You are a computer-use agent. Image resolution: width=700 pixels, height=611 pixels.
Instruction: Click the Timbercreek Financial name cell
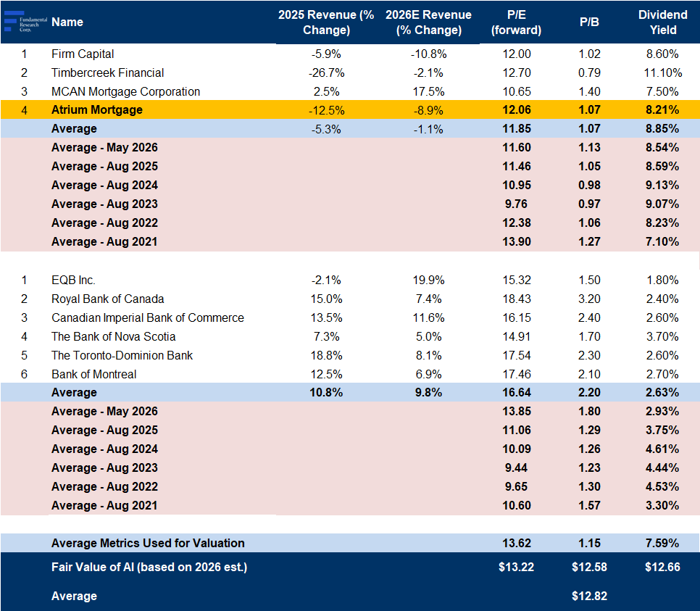[x=107, y=72]
